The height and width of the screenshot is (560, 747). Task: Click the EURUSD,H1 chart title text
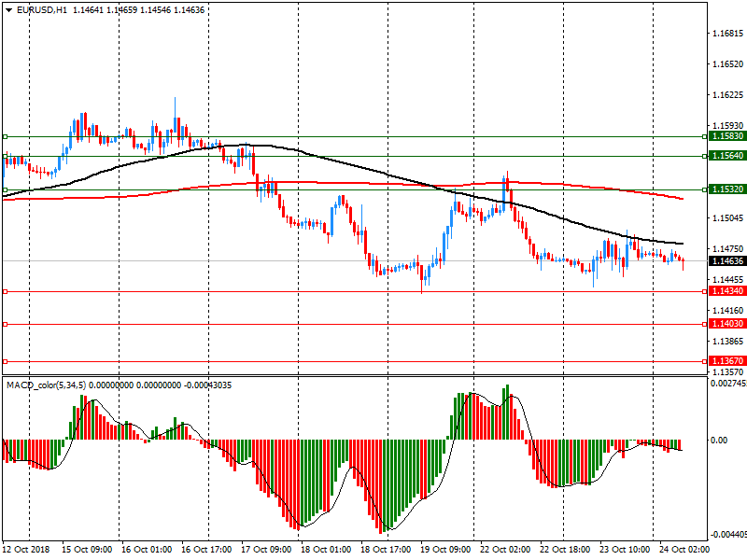click(41, 10)
